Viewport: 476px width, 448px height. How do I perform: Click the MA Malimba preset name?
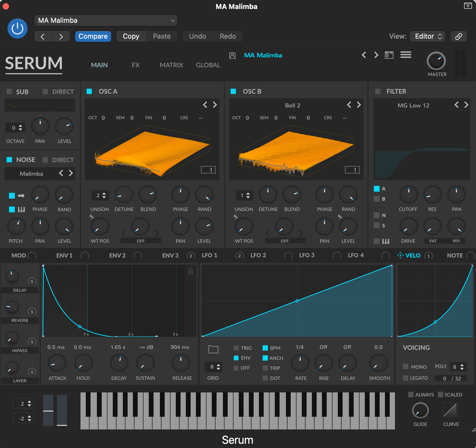[x=263, y=55]
